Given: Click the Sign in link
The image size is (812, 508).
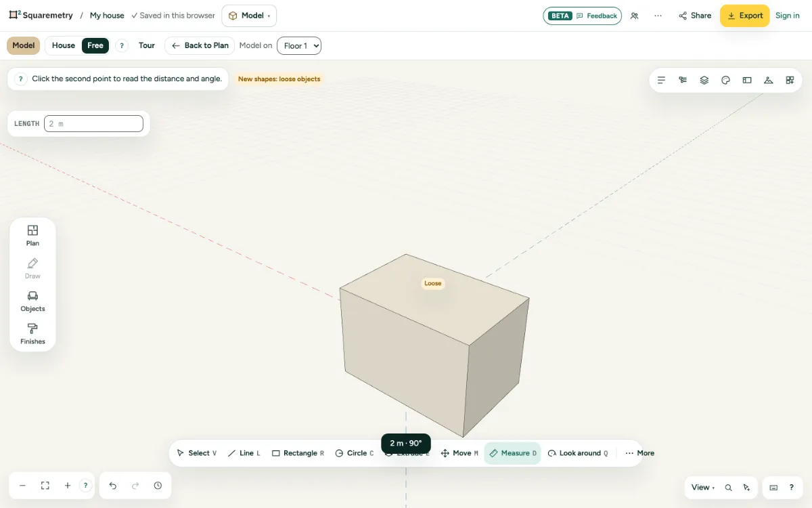Looking at the screenshot, I should tap(788, 16).
